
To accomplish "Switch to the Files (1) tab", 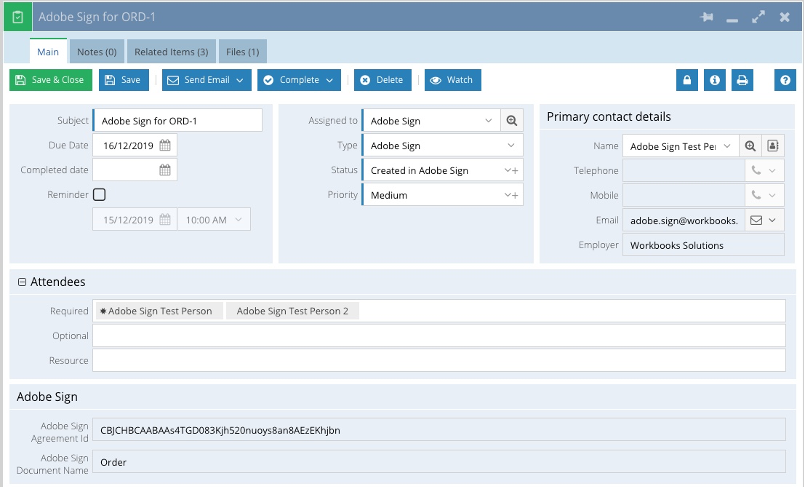I will (243, 51).
